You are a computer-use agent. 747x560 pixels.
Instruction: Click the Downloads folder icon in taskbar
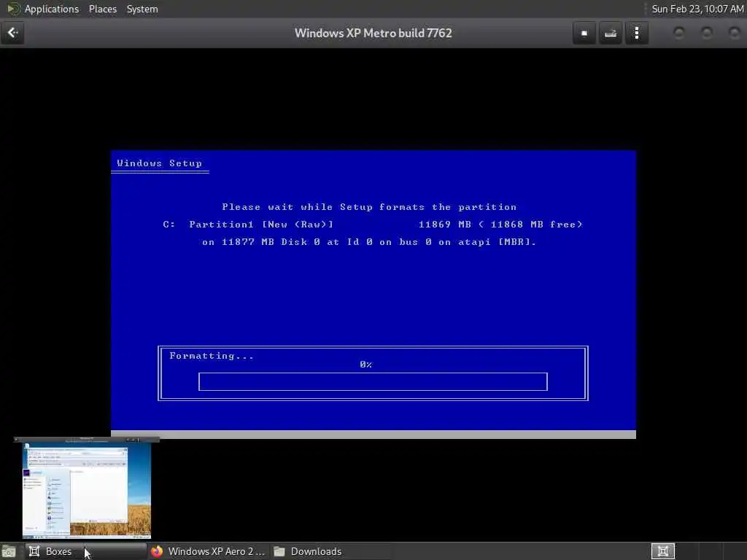(x=279, y=551)
